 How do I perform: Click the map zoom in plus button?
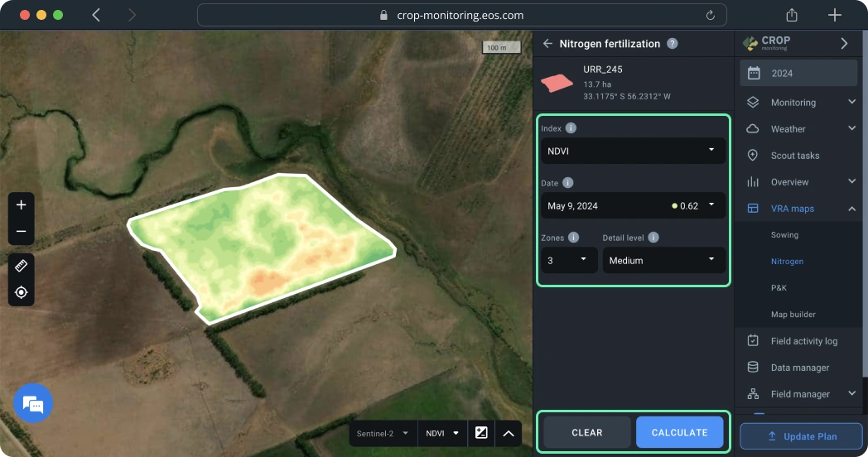coord(22,205)
